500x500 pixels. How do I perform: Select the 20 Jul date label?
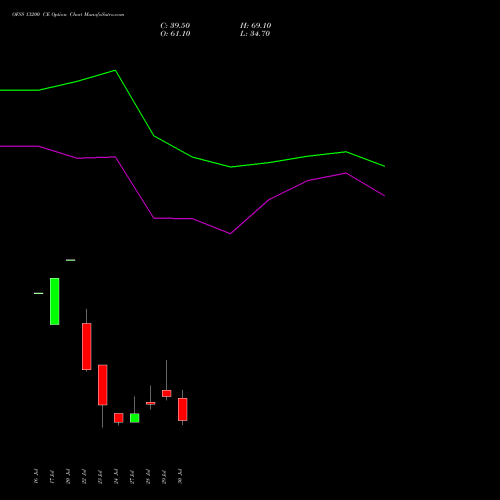(68, 476)
